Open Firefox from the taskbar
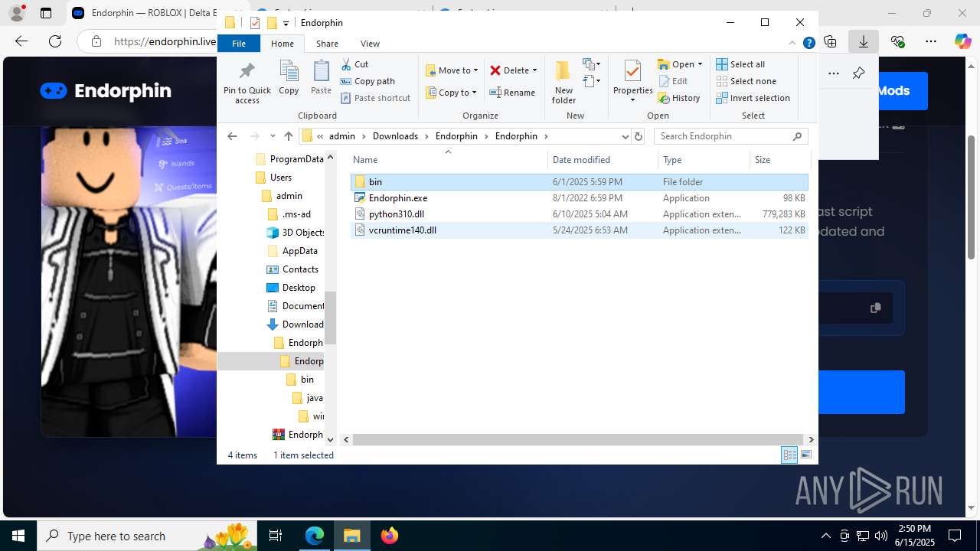Screen dimensions: 980x551 (390, 536)
